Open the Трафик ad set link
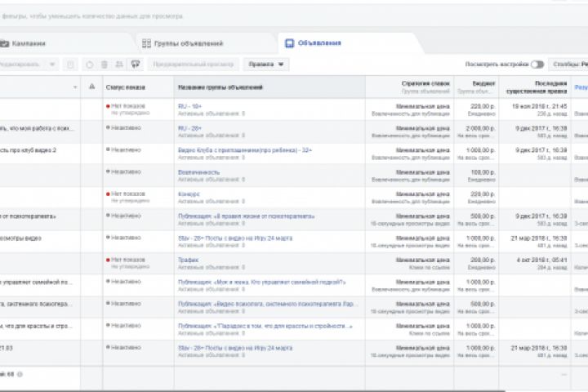 (187, 260)
